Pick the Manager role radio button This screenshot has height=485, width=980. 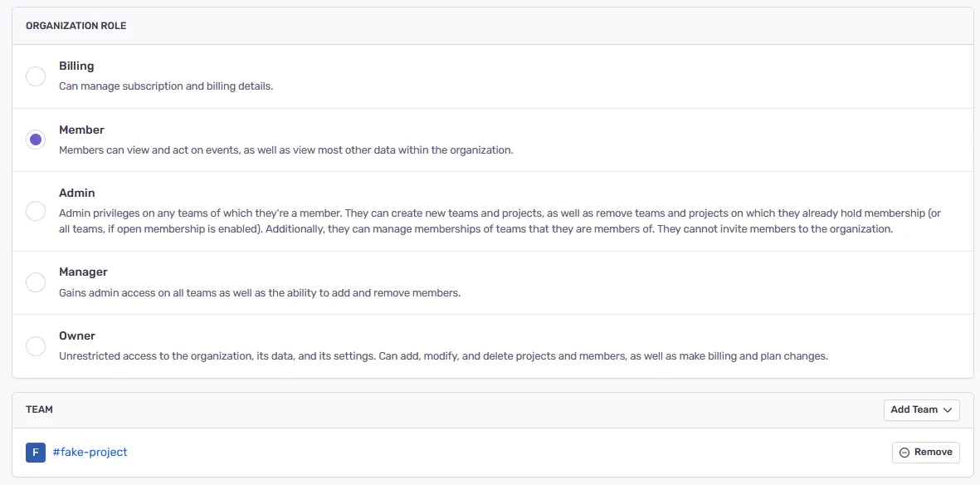pos(36,282)
